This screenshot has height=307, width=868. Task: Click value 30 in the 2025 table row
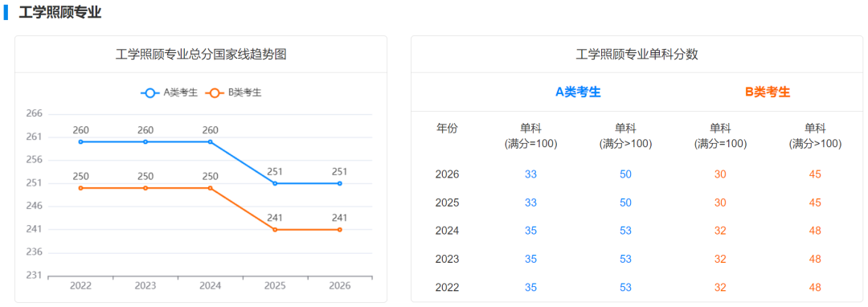[720, 203]
